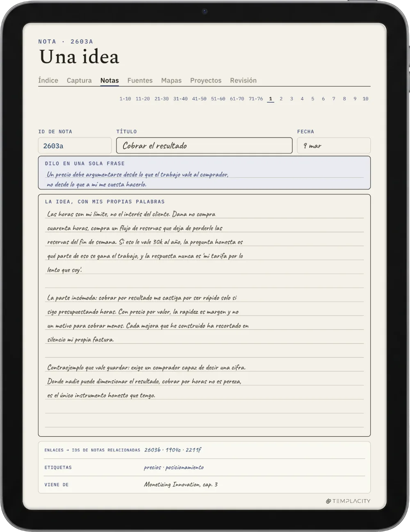Go to the Fuentes tab
Viewport: 410px width, 532px height.
[140, 80]
